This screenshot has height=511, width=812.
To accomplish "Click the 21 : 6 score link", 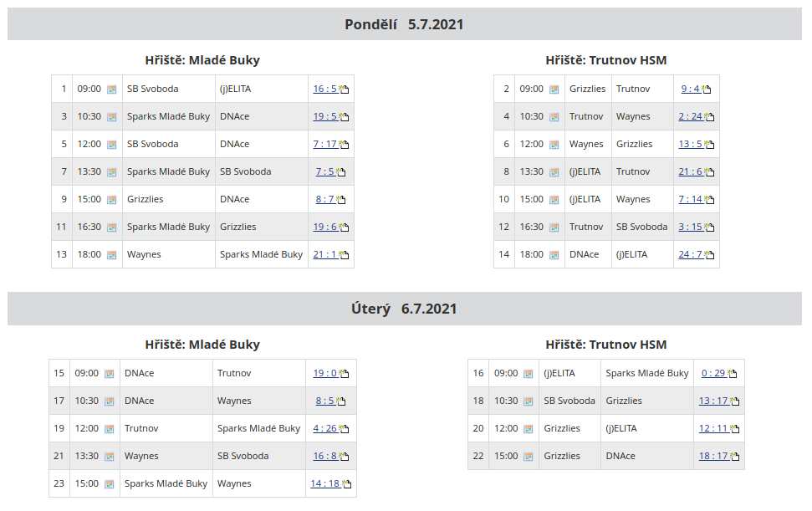I will pyautogui.click(x=690, y=171).
